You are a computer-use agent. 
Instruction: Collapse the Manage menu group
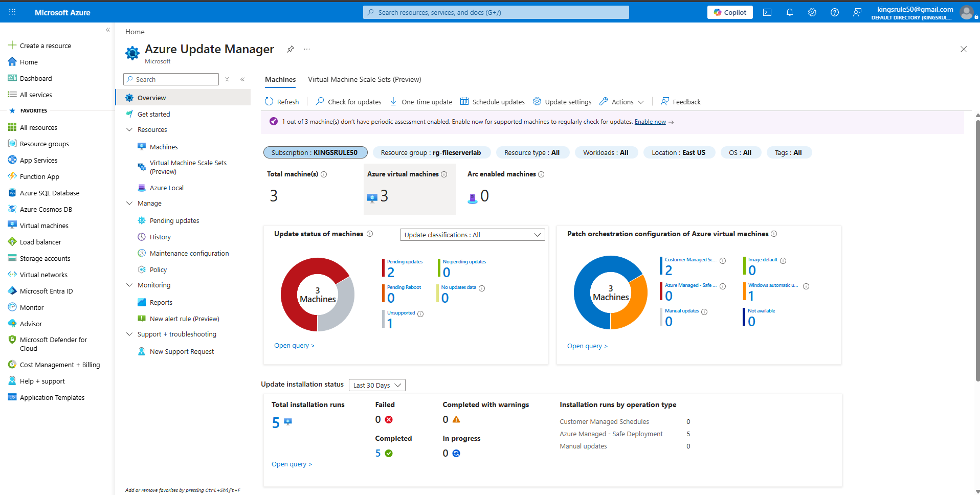[129, 203]
